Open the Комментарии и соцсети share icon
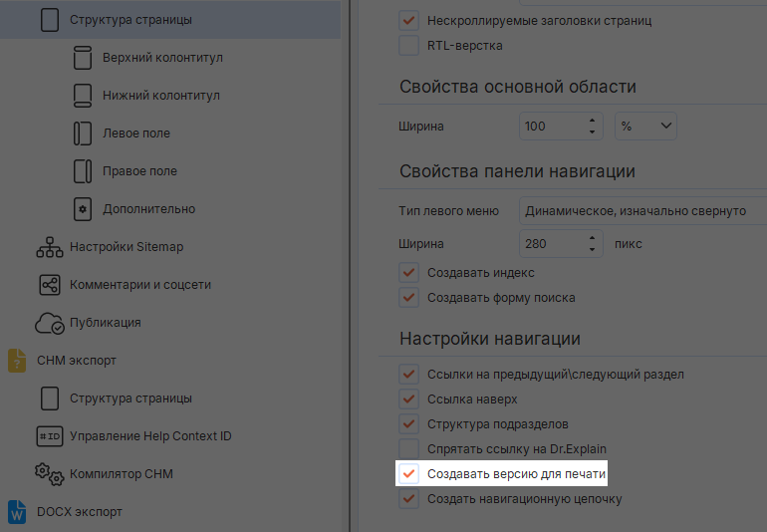The height and width of the screenshot is (532, 767). [50, 285]
